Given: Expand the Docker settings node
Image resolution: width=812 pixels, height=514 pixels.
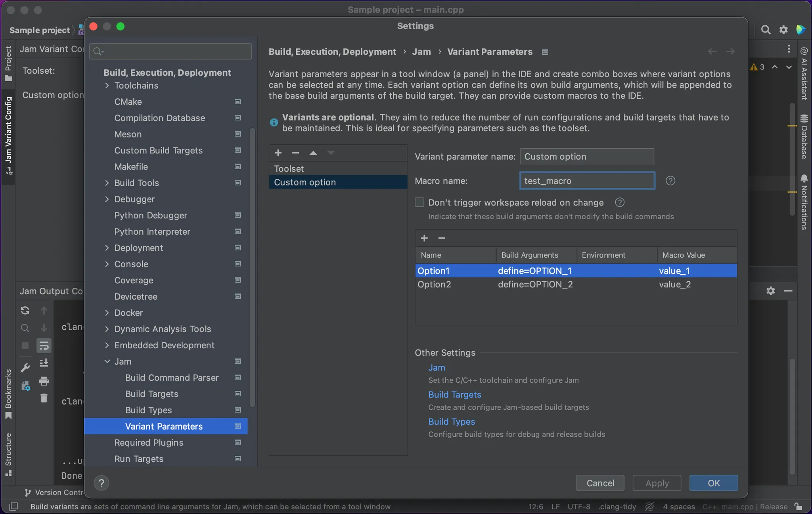Looking at the screenshot, I should pyautogui.click(x=107, y=313).
